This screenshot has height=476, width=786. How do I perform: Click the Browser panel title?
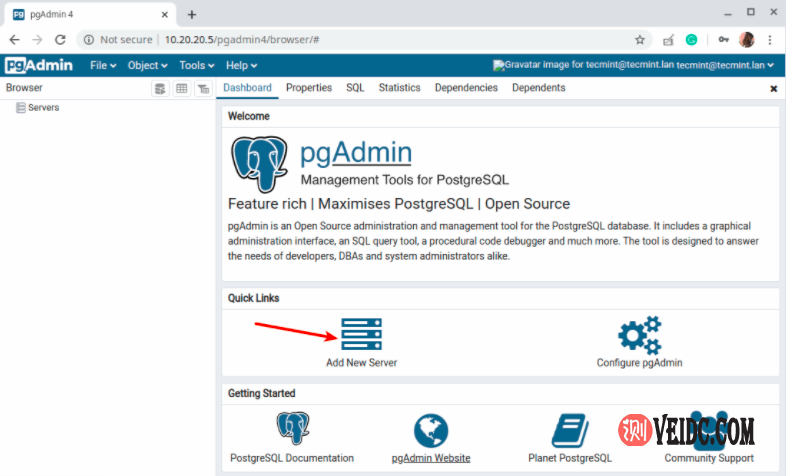(24, 88)
